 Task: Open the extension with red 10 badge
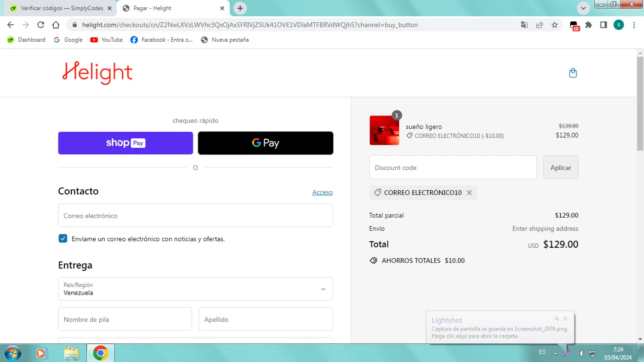[x=574, y=26]
